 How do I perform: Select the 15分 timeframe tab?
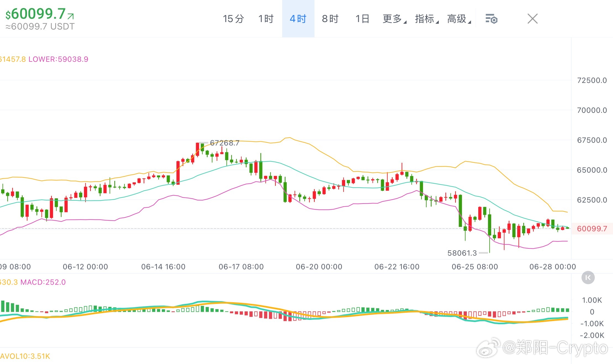(233, 19)
